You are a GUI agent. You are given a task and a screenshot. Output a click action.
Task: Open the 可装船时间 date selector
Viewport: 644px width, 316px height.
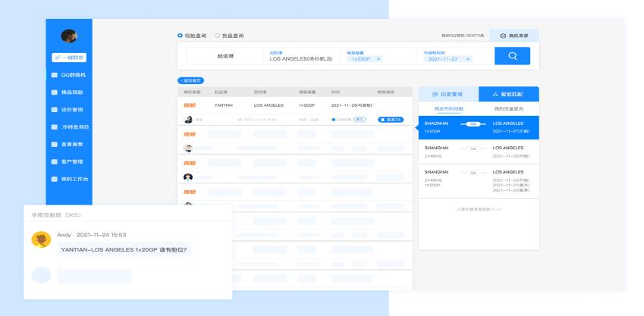pos(454,56)
